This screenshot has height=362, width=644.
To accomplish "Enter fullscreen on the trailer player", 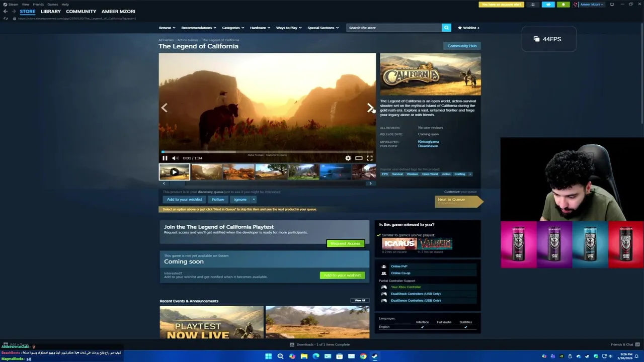I will coord(370,158).
